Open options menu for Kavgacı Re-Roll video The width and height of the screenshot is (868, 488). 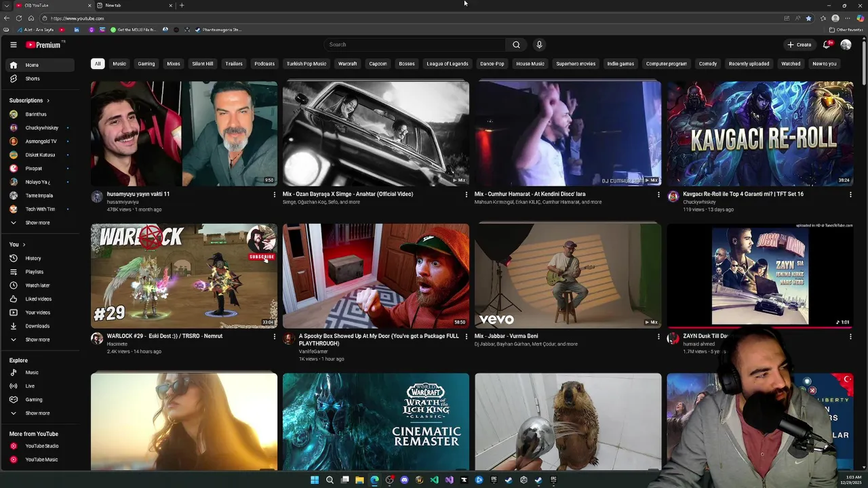(850, 195)
